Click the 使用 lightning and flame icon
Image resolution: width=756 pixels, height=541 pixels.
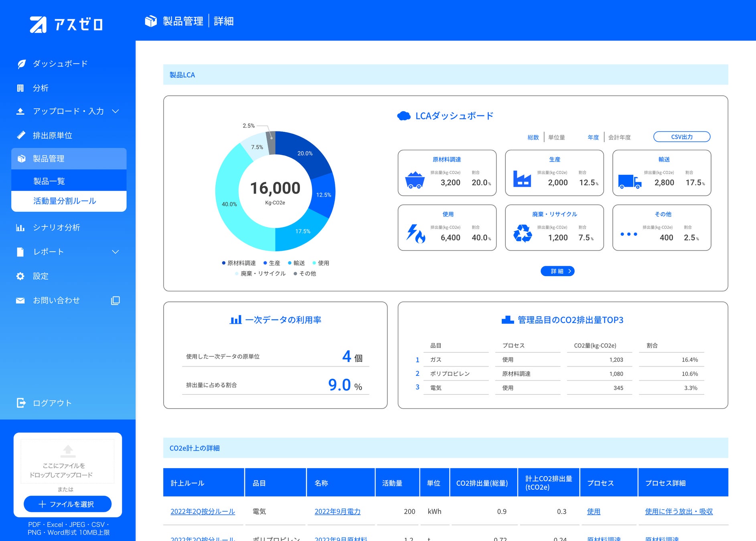point(416,234)
